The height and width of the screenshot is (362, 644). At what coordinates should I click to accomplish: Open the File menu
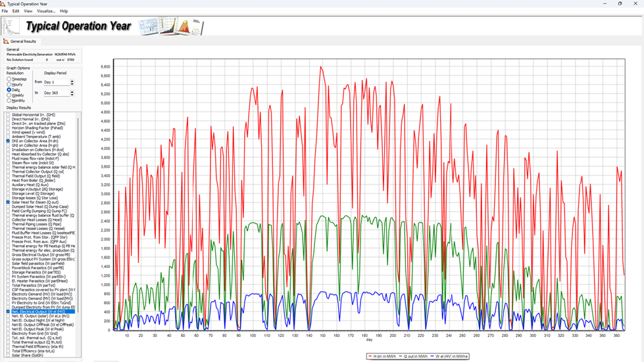(5, 11)
